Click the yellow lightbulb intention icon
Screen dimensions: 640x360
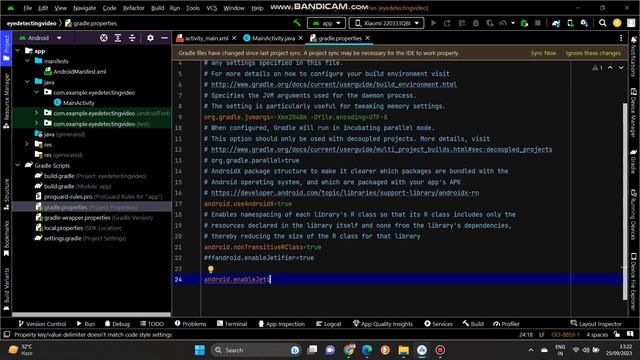(211, 269)
